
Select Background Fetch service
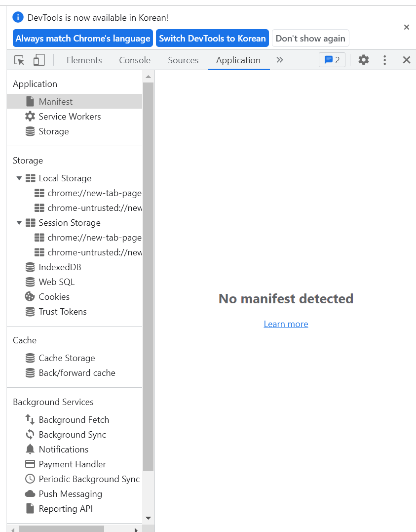tap(75, 420)
